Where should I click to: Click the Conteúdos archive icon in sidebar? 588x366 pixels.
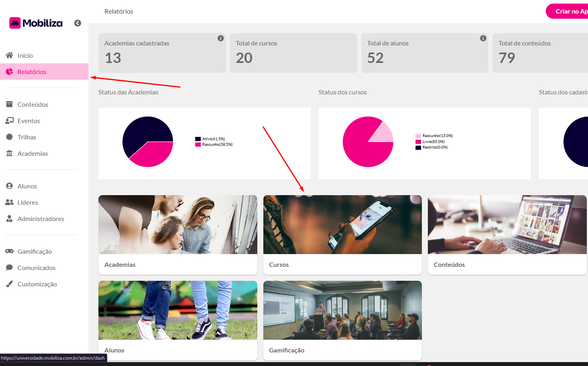(x=10, y=104)
